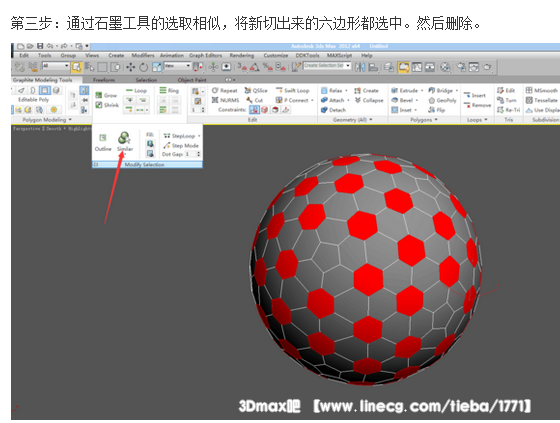Click the Shrink selection button
The height and width of the screenshot is (423, 560).
(107, 105)
